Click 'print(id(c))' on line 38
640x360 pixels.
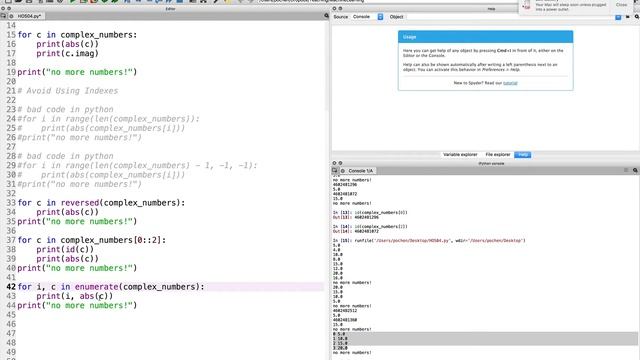pos(65,249)
